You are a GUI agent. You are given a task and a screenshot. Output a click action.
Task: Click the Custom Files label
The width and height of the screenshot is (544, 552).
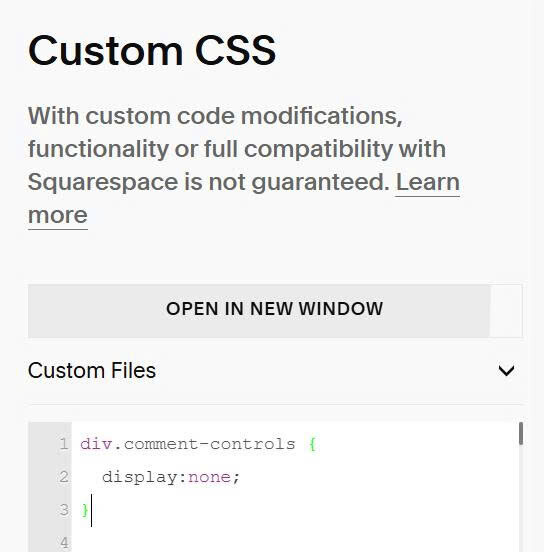click(x=92, y=370)
